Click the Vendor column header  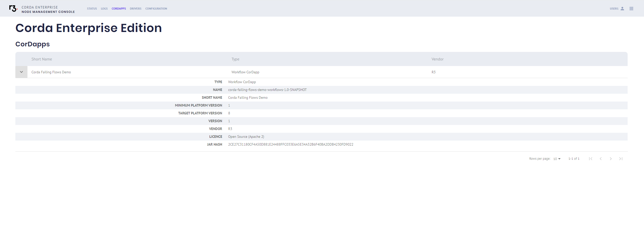point(437,59)
